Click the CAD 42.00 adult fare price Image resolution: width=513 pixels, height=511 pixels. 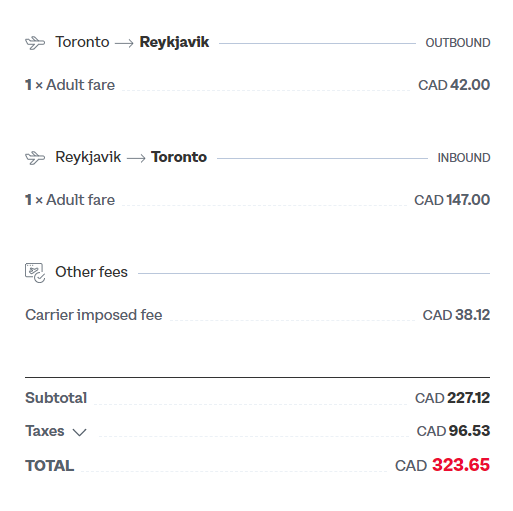click(x=454, y=85)
